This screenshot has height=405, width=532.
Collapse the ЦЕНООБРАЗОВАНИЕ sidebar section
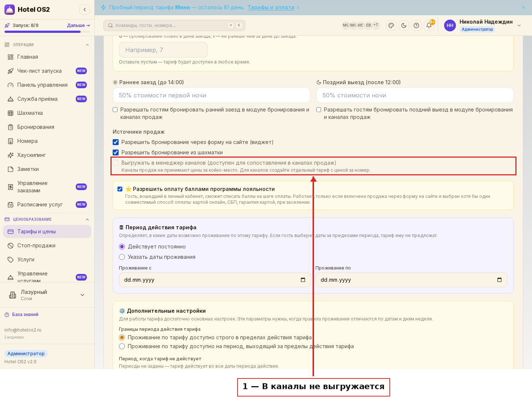click(87, 220)
